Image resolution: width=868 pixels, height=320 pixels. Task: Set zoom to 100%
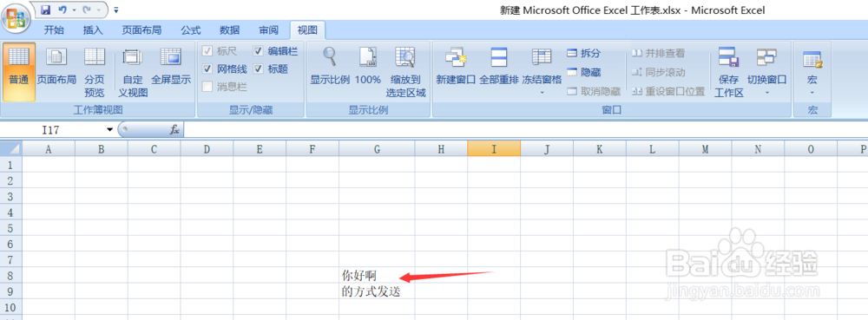pos(368,66)
